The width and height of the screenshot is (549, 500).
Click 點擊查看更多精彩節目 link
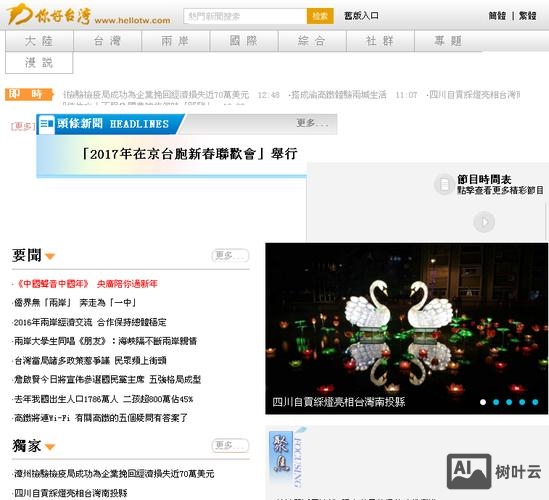(500, 190)
